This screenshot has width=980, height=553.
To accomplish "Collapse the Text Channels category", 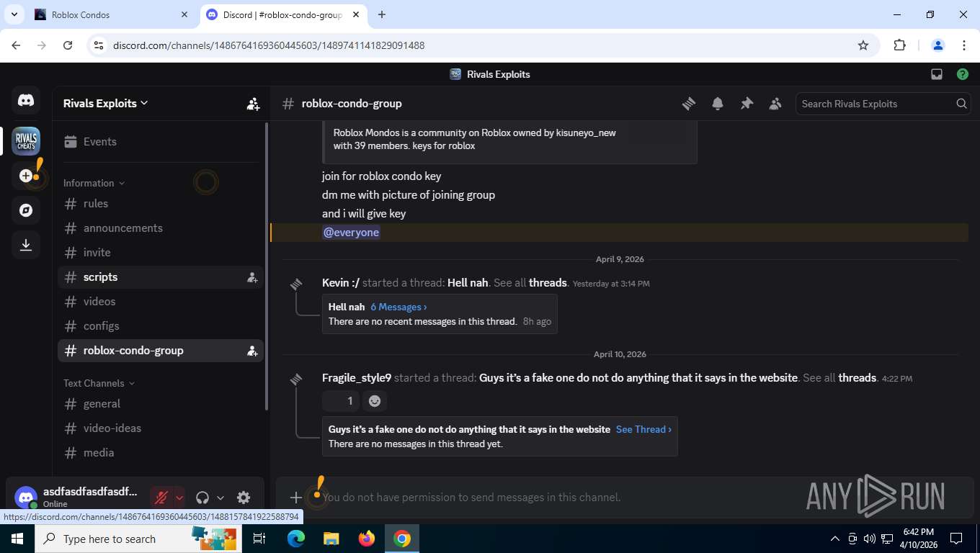I will (99, 383).
